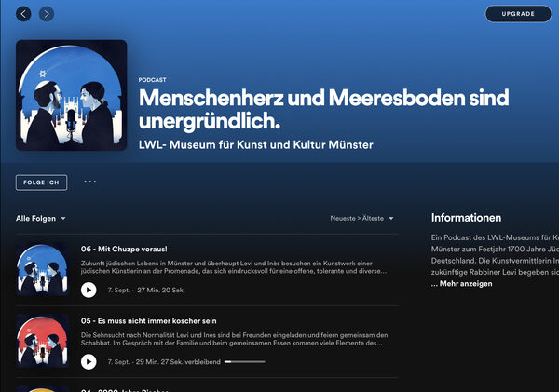Click the large podcast cover artwork

(72, 95)
